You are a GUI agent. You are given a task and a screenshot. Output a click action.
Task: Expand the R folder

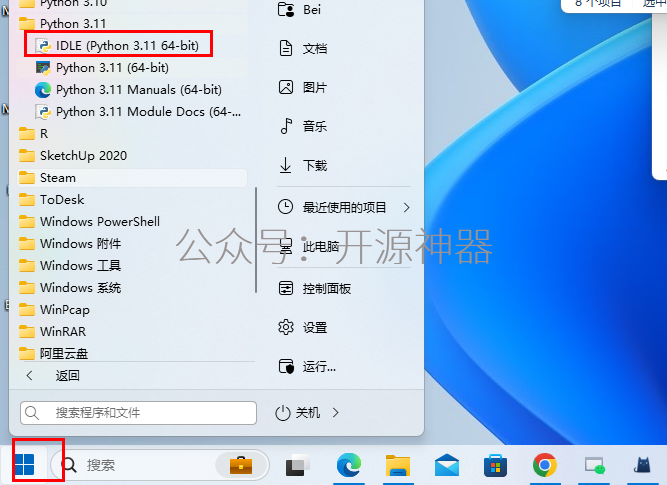pyautogui.click(x=33, y=134)
